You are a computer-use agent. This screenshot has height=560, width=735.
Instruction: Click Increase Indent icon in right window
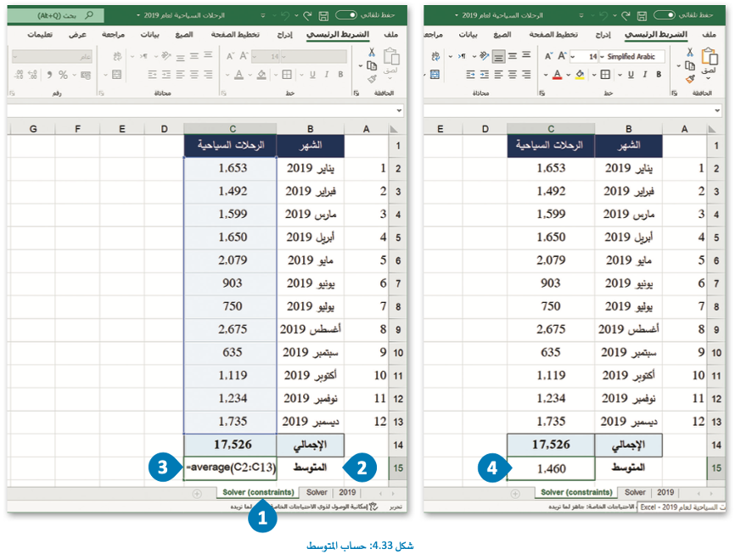[471, 75]
